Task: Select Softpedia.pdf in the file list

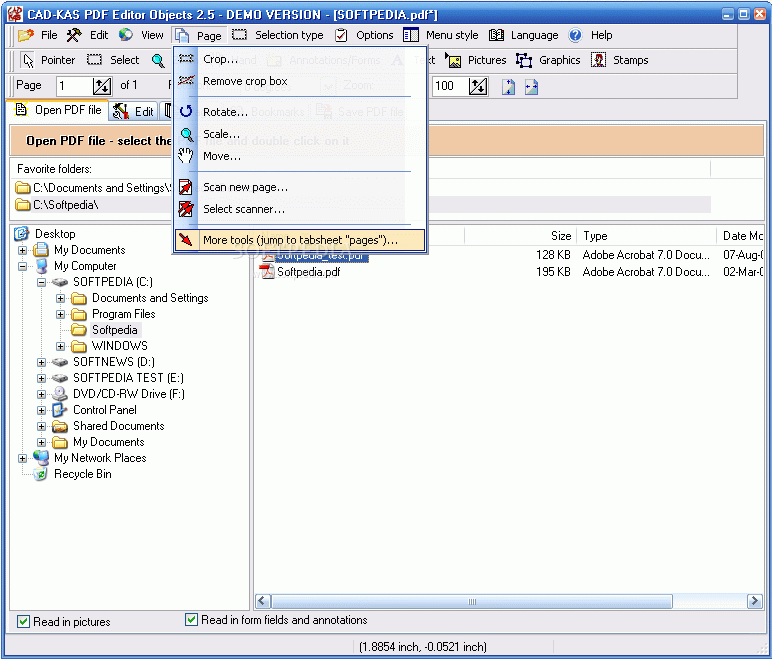Action: click(308, 271)
